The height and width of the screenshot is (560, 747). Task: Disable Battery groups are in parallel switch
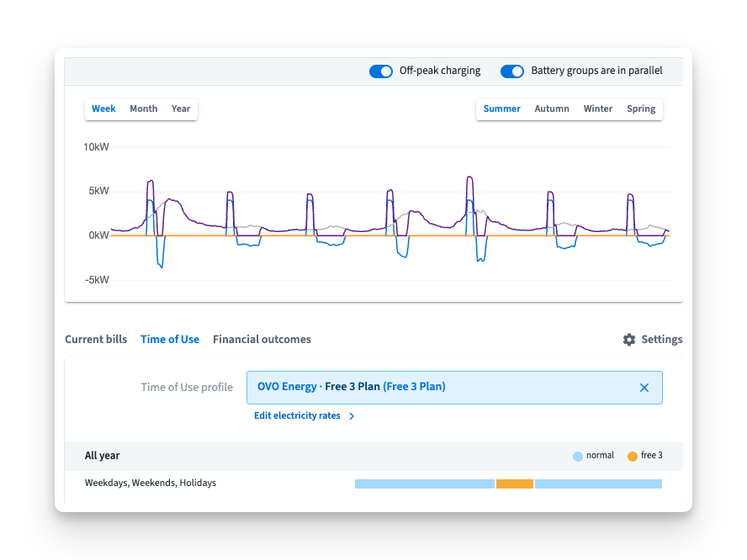(x=512, y=71)
